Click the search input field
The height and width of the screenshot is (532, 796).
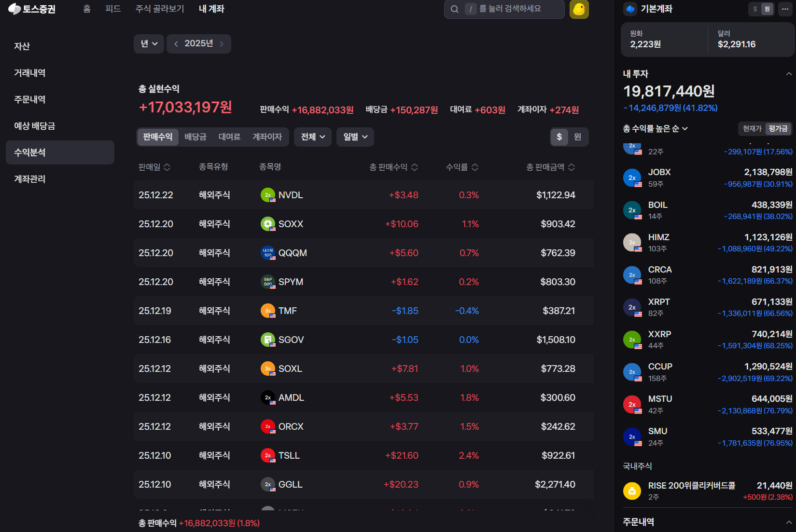504,9
